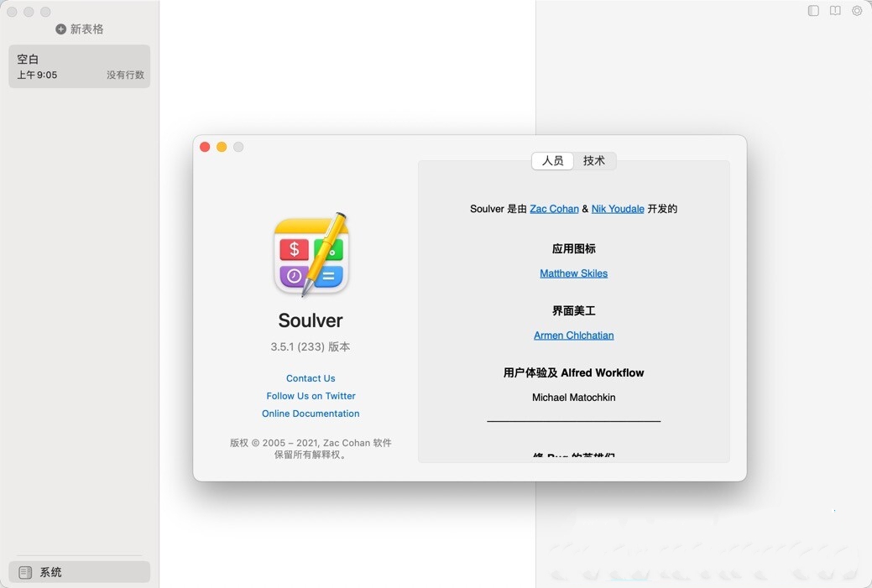Click the sheet icon beside 系统
The height and width of the screenshot is (588, 872).
pos(25,572)
